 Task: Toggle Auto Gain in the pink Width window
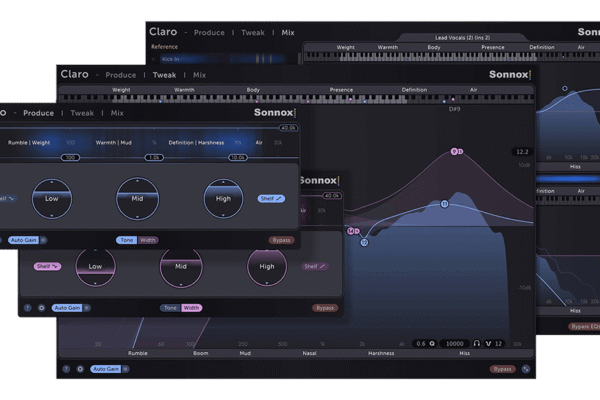pos(67,308)
